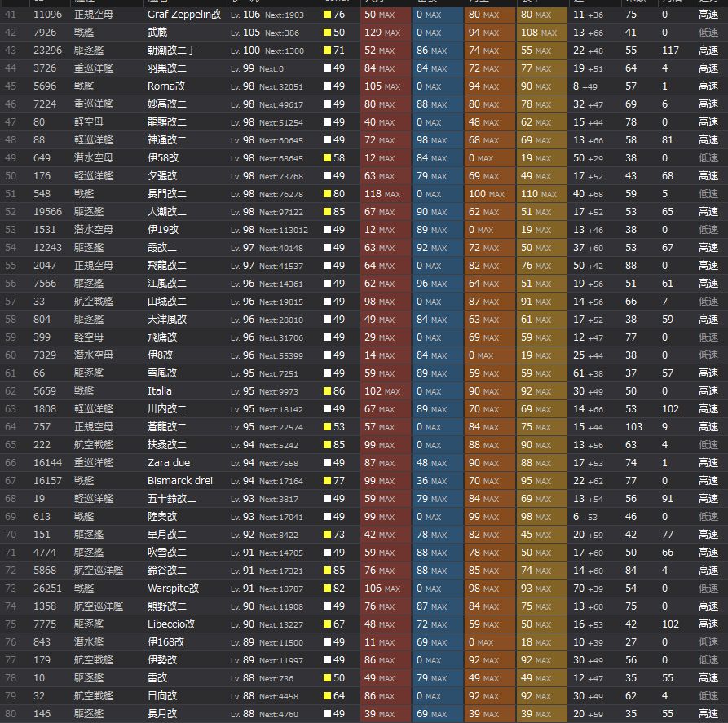
Task: Click Lv. 106 level cell
Action: pyautogui.click(x=245, y=15)
